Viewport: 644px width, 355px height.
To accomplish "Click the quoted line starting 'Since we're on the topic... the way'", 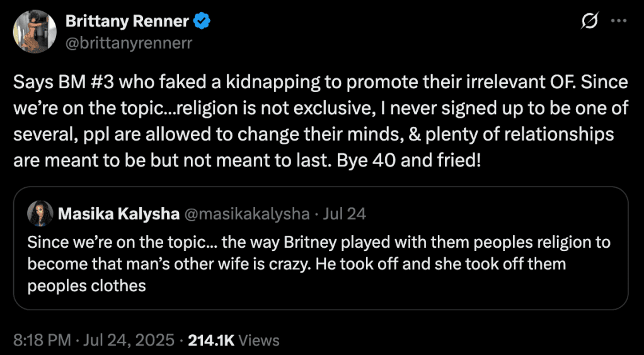I will 319,242.
